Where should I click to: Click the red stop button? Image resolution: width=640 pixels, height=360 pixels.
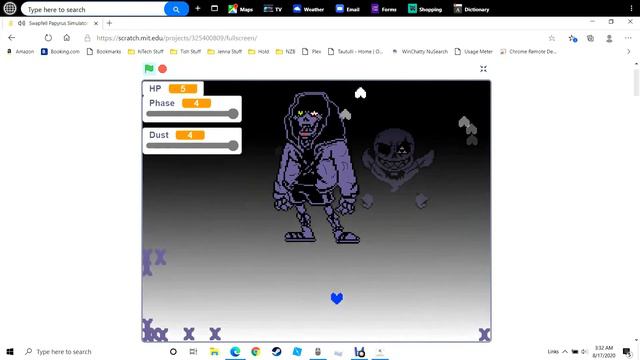coord(162,69)
